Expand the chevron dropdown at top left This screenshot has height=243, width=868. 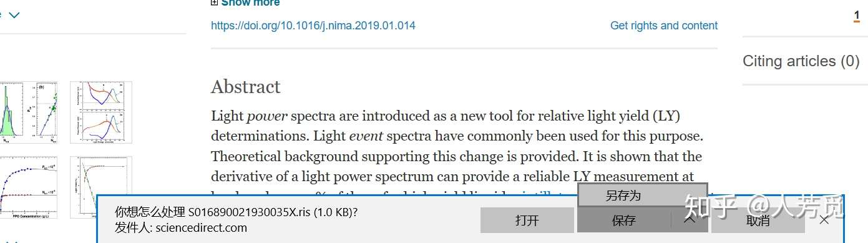(14, 15)
